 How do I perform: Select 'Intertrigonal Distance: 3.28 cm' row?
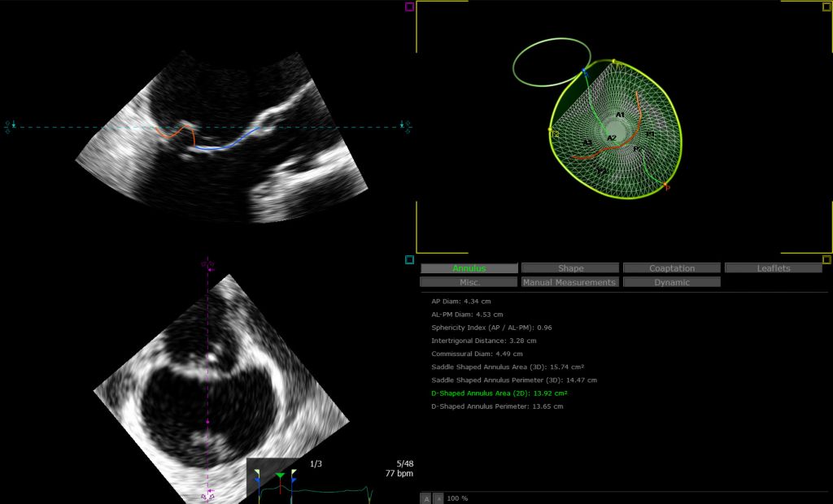tap(484, 341)
